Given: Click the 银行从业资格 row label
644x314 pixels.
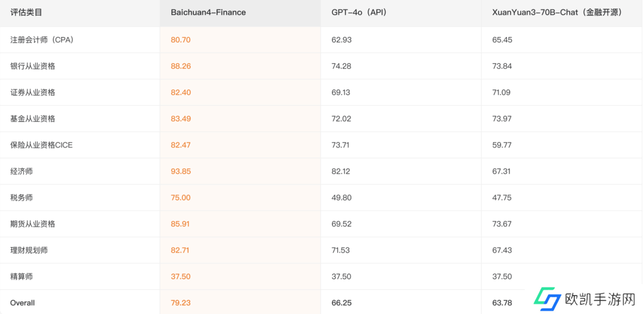Looking at the screenshot, I should click(x=33, y=66).
